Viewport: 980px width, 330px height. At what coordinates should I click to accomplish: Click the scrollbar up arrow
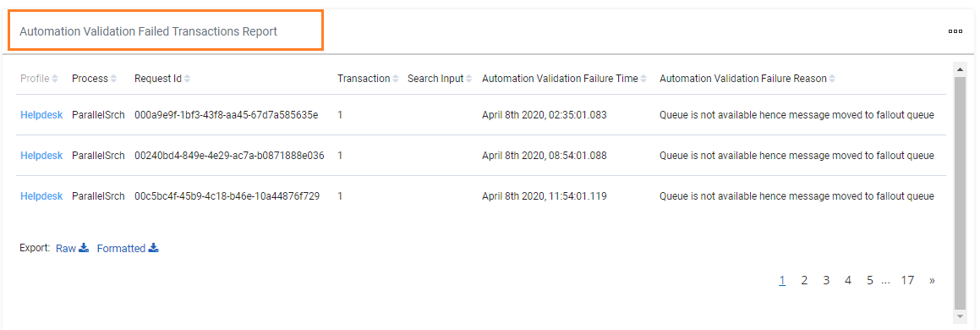coord(961,67)
